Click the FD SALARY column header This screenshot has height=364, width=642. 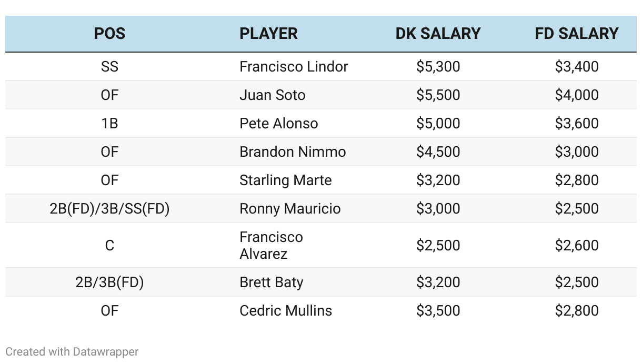576,34
